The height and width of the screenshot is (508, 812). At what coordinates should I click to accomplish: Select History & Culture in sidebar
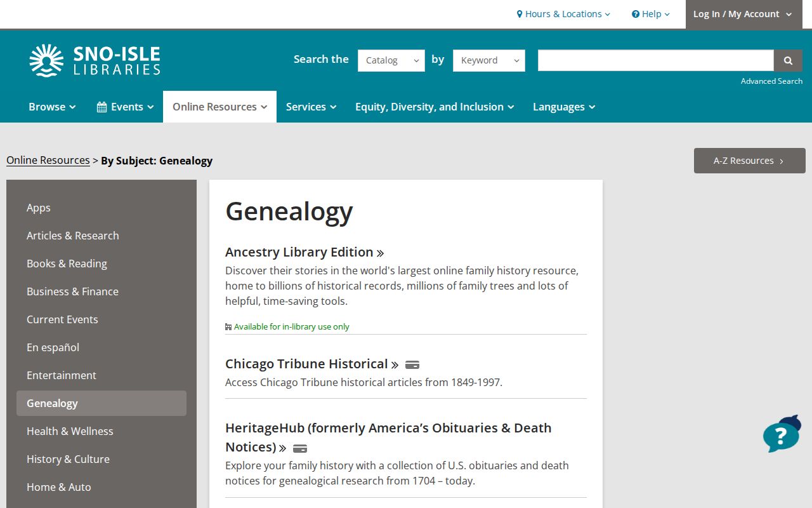click(x=101, y=459)
